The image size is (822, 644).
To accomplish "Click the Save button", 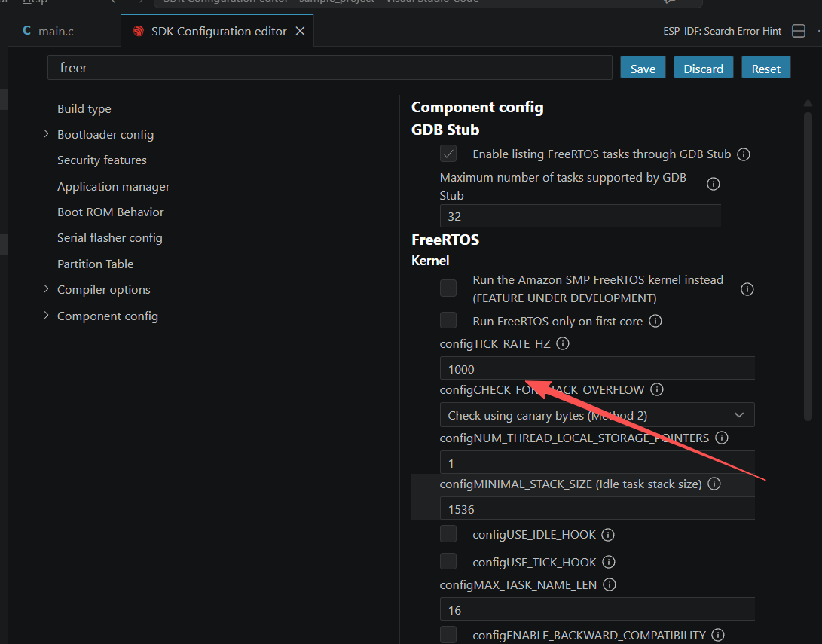I will 643,68.
